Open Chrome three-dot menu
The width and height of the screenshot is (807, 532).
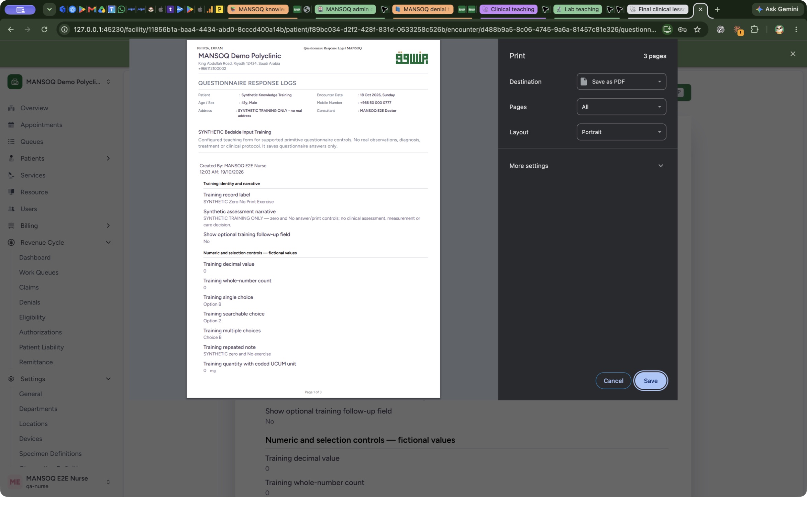796,30
